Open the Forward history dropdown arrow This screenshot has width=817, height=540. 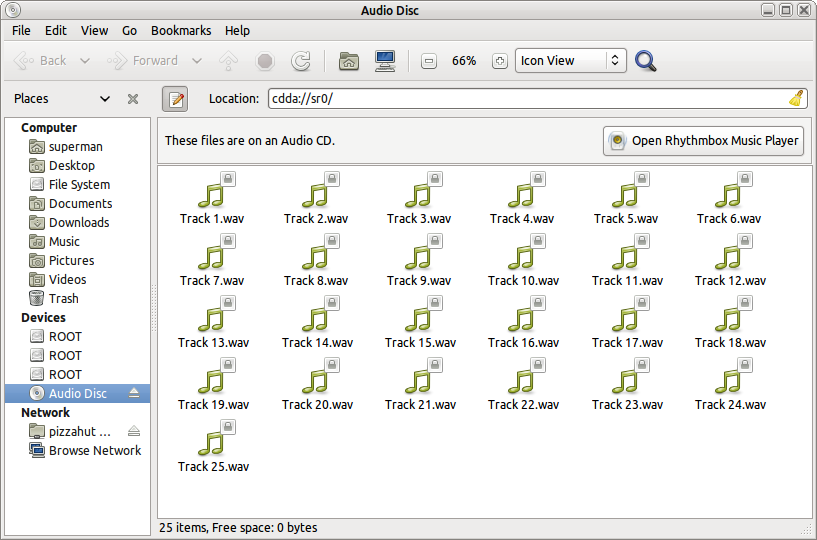point(196,61)
